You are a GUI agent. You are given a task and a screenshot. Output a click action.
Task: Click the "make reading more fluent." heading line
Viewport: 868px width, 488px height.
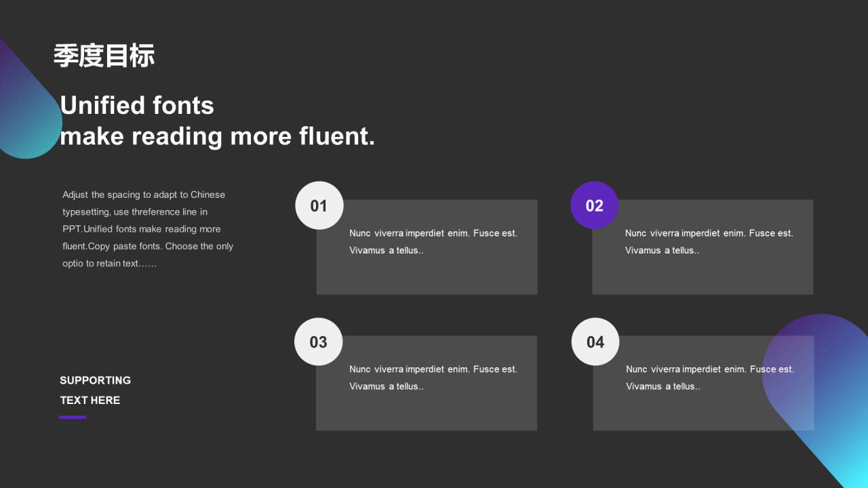coord(217,136)
